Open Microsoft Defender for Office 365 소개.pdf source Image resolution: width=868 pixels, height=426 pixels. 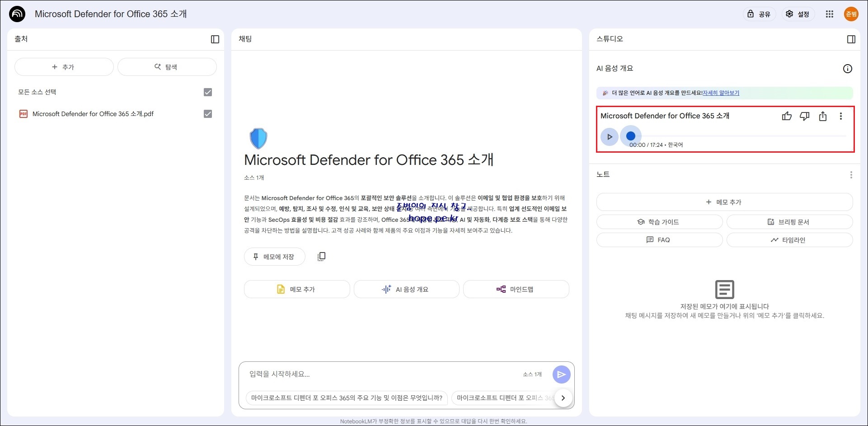tap(93, 114)
